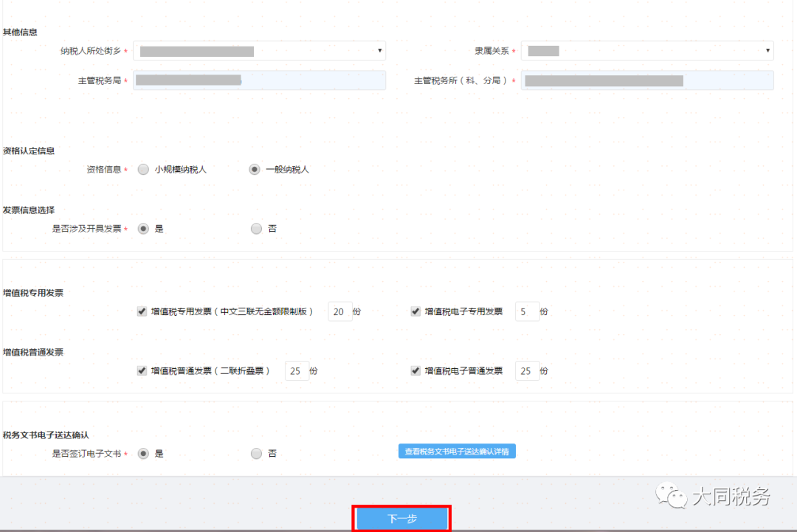Toggle 增值税电子专用发票 checkbox
This screenshot has width=797, height=532.
point(415,311)
